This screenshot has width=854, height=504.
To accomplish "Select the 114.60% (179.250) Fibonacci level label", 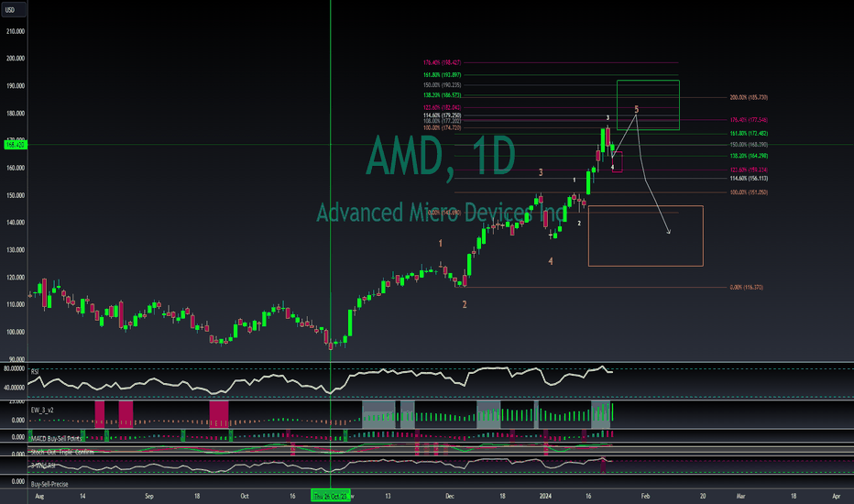I will coord(443,115).
